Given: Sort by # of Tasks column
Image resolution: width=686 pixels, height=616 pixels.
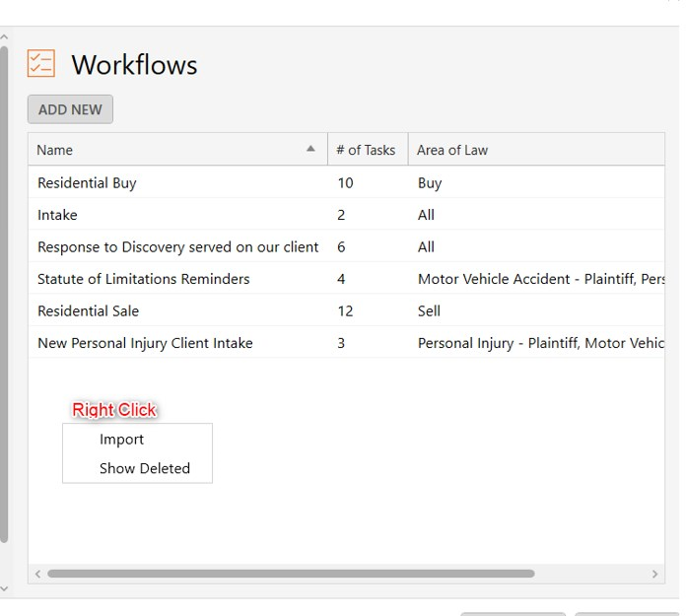Looking at the screenshot, I should (x=368, y=150).
